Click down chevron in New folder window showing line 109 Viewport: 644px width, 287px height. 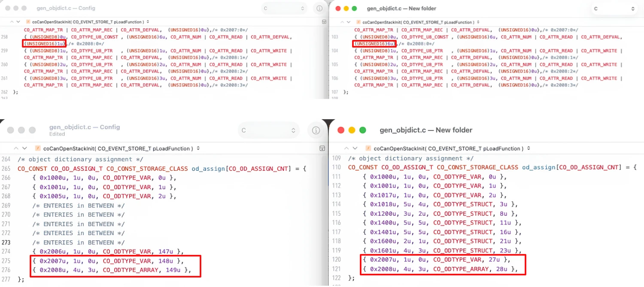(x=354, y=148)
